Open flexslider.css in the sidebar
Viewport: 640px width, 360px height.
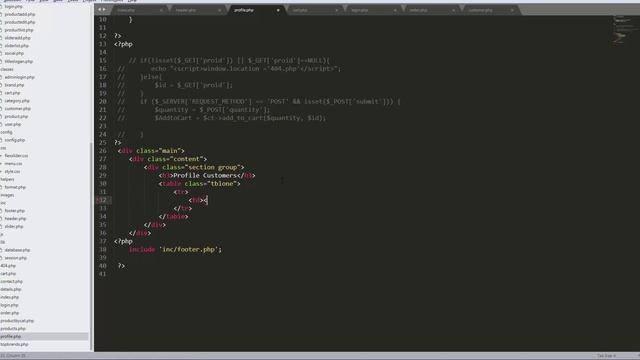[16, 156]
